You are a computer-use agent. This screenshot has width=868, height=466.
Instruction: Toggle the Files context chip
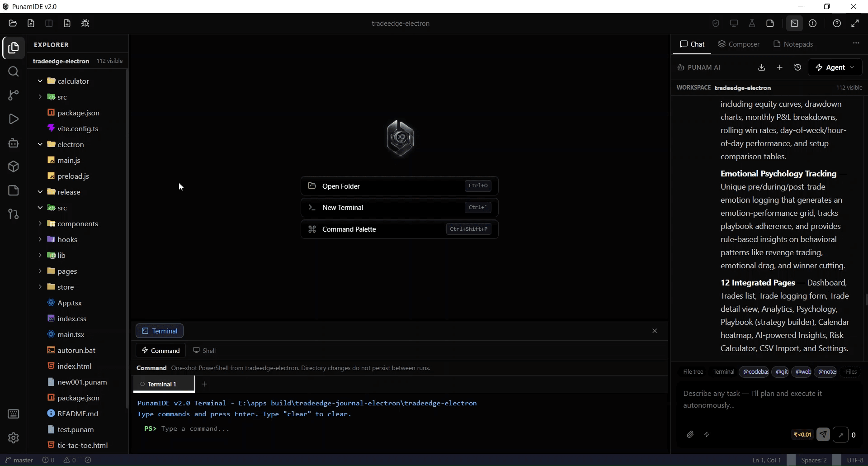(851, 372)
